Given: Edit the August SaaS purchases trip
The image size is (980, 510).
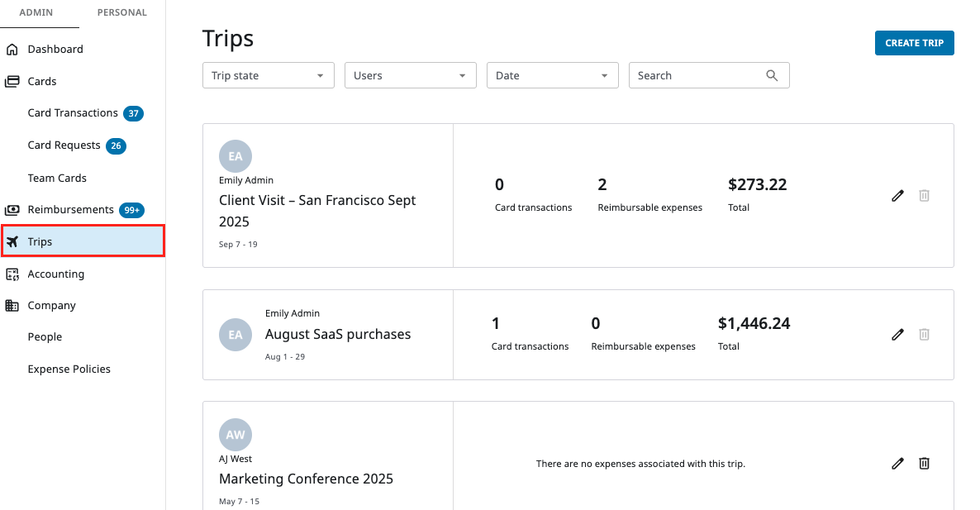Looking at the screenshot, I should pos(897,335).
